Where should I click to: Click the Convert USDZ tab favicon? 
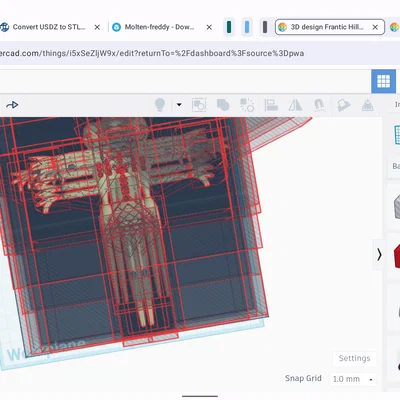[4, 27]
